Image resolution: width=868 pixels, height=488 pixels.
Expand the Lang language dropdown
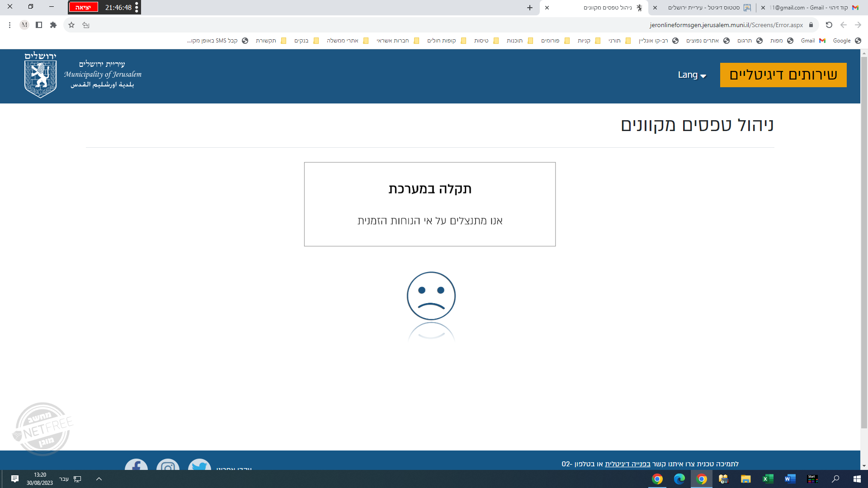pos(692,75)
